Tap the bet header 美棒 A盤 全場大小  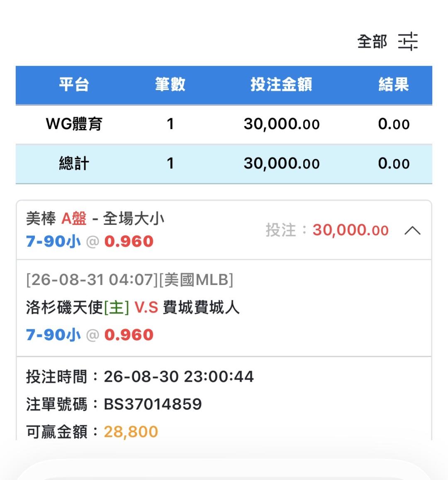95,219
